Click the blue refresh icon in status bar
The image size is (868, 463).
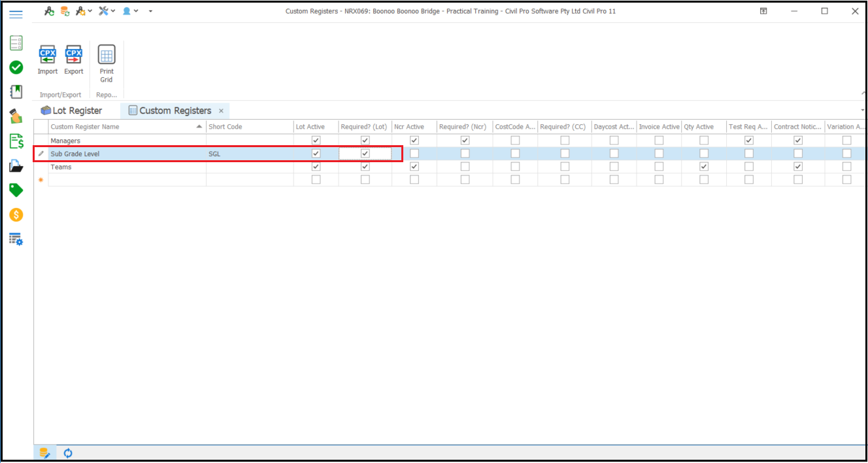tap(68, 453)
